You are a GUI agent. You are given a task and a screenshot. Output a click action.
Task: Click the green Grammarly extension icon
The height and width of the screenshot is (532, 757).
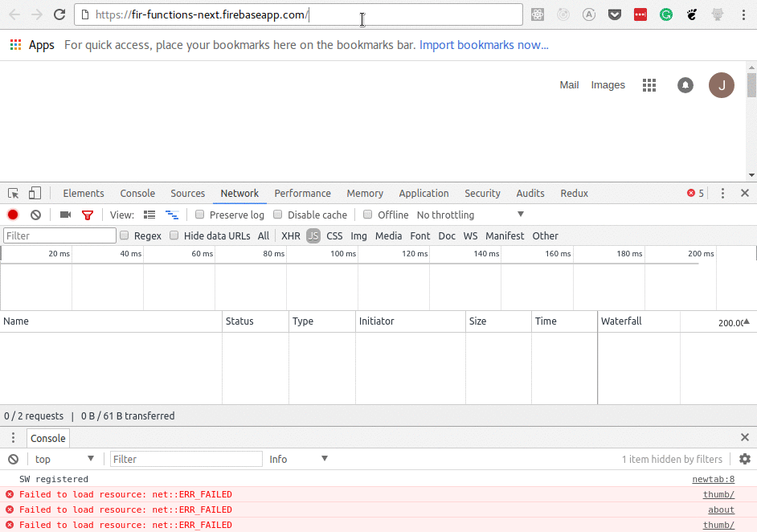[x=666, y=14]
